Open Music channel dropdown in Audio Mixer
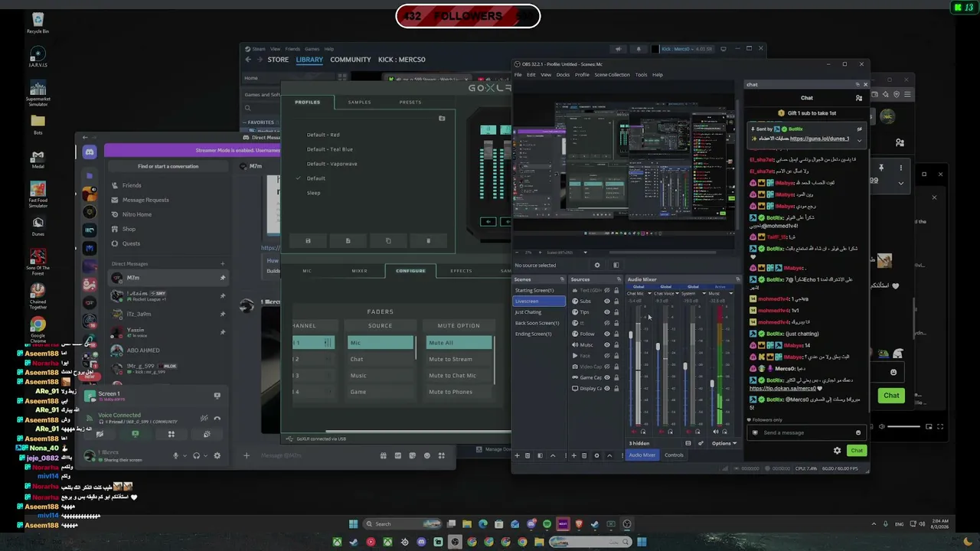 [730, 293]
